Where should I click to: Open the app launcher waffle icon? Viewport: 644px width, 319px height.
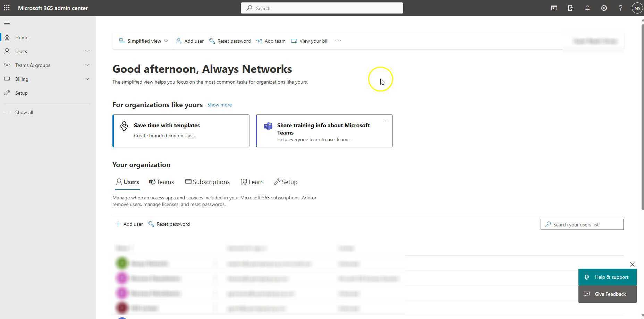pos(7,8)
